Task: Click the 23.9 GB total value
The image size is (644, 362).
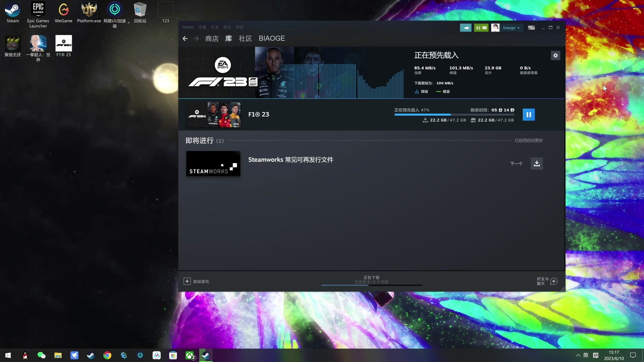Action: (x=493, y=68)
